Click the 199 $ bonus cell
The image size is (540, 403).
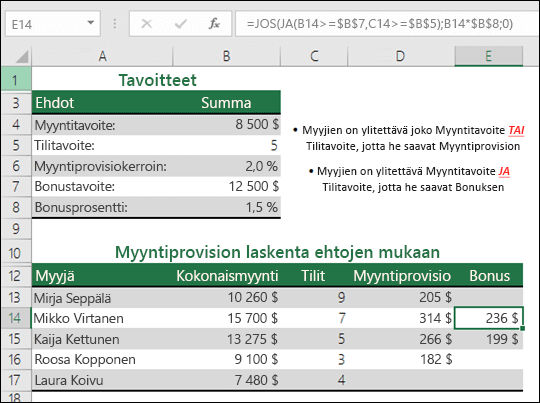coord(489,339)
